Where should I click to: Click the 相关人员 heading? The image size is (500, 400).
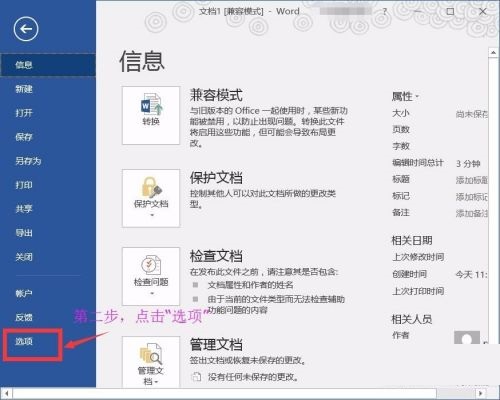(412, 319)
